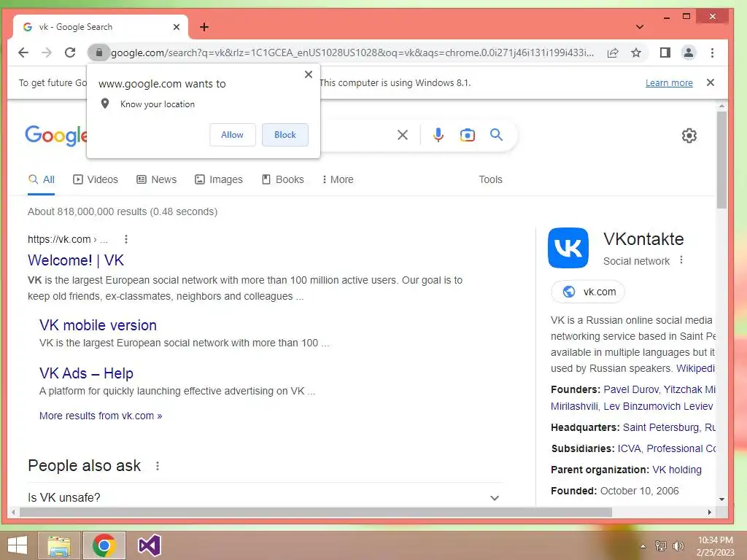The image size is (747, 560).
Task: Open the VK Ads – Help link
Action: 86,373
